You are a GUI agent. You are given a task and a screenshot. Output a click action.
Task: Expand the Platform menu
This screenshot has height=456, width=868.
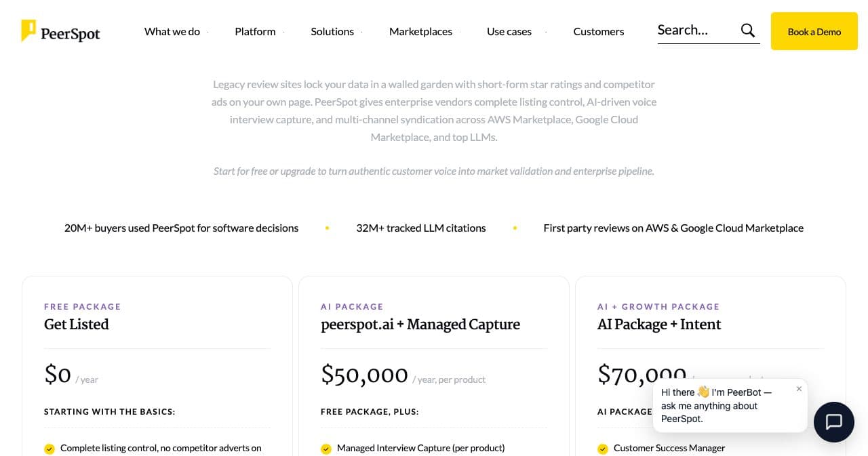(255, 31)
